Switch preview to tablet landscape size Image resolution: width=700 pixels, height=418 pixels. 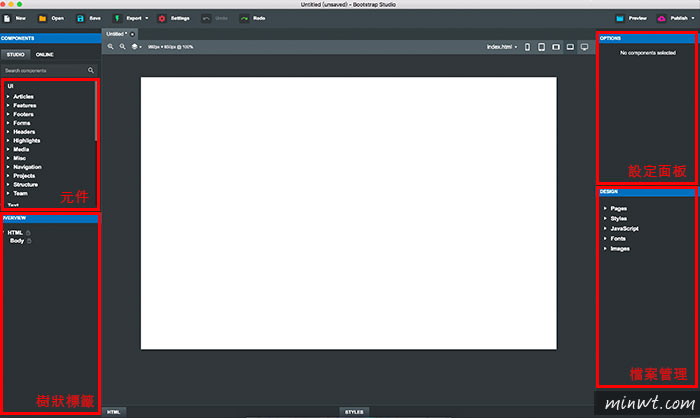click(x=556, y=47)
